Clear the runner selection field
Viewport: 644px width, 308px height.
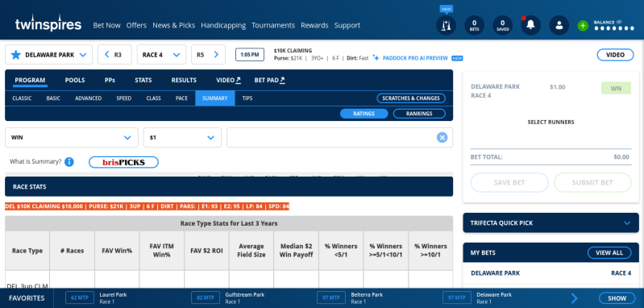coord(442,138)
